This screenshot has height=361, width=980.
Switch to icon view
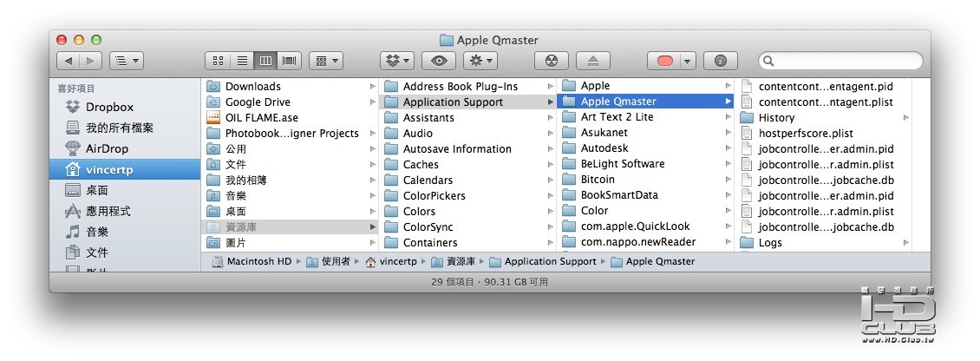click(218, 61)
